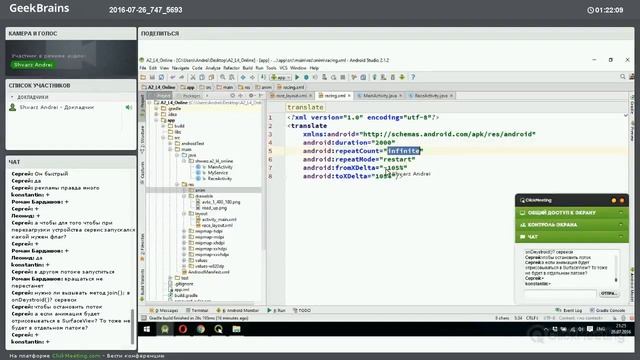Collapse the app folder in project tree

[x=157, y=120]
